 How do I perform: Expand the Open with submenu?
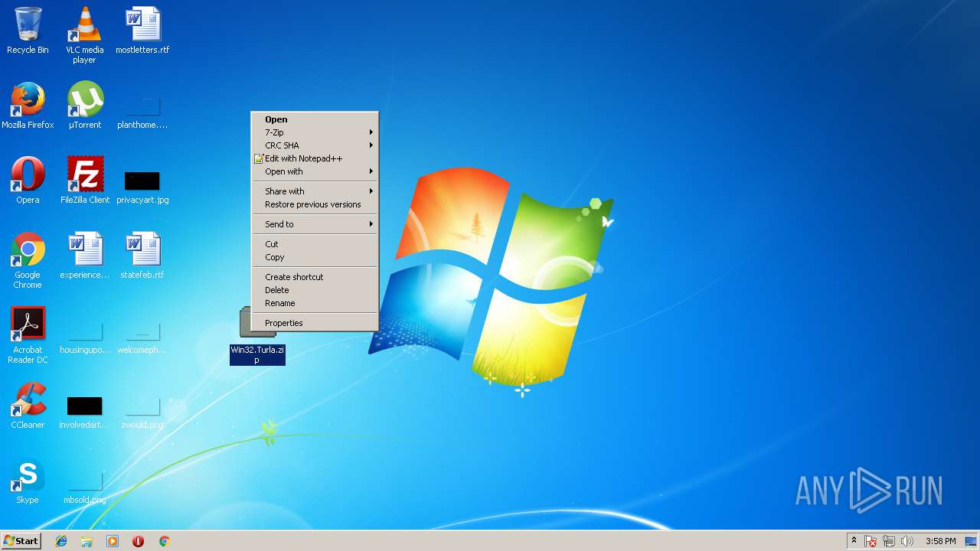315,171
